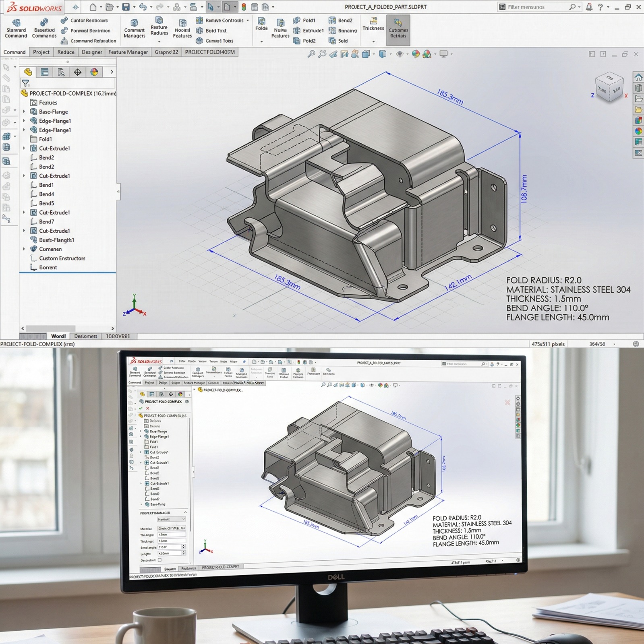Click the Extrude1 ribbon button

[309, 31]
